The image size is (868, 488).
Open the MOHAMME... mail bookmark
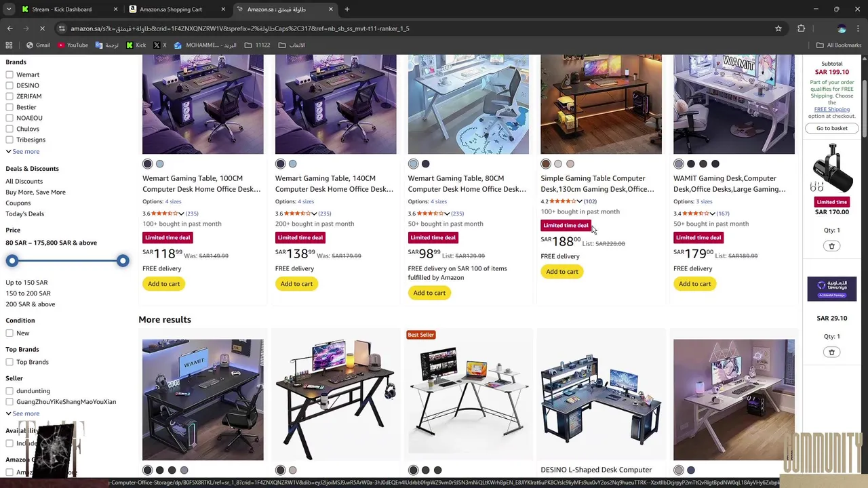tap(205, 45)
